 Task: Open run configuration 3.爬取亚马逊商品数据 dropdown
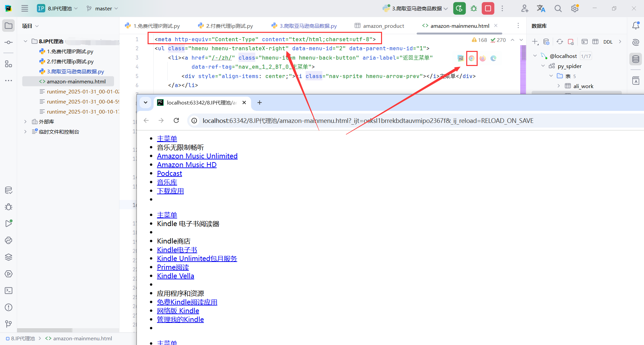click(x=415, y=8)
